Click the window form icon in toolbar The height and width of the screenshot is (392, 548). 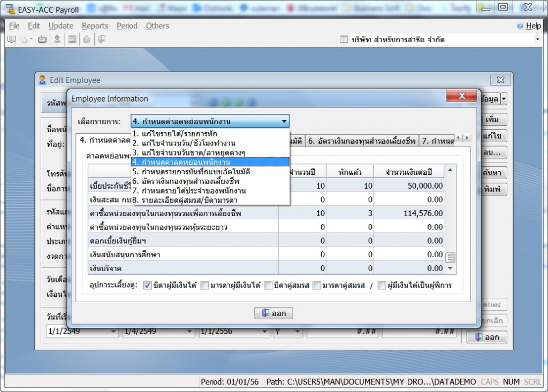(72, 39)
